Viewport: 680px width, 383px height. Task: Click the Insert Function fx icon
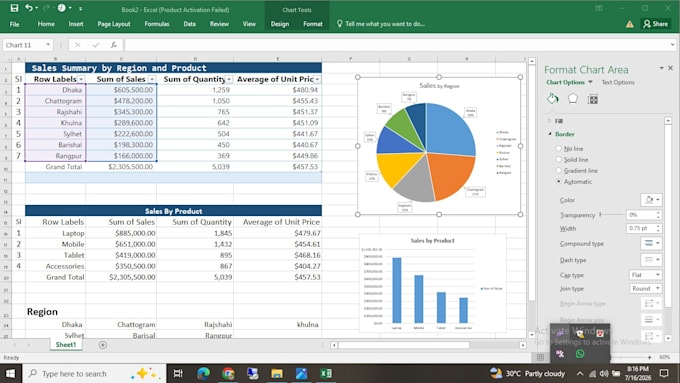(114, 45)
